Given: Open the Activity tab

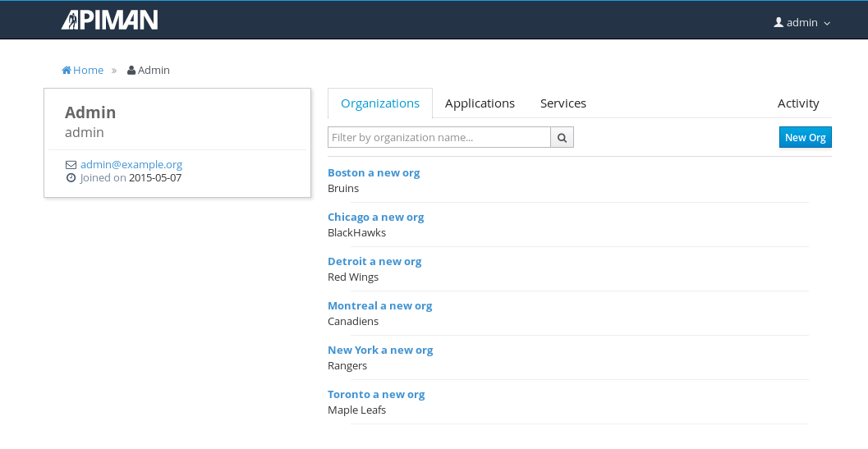Looking at the screenshot, I should pyautogui.click(x=797, y=103).
